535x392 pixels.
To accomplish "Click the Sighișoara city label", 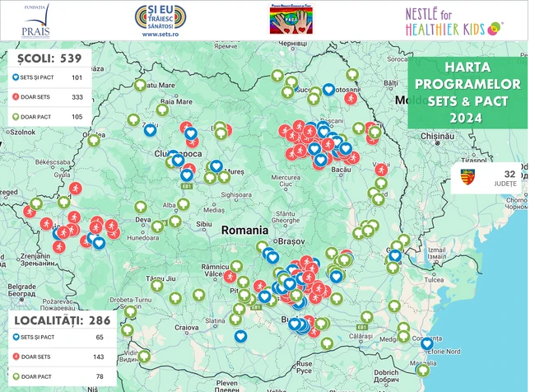I will tap(236, 195).
